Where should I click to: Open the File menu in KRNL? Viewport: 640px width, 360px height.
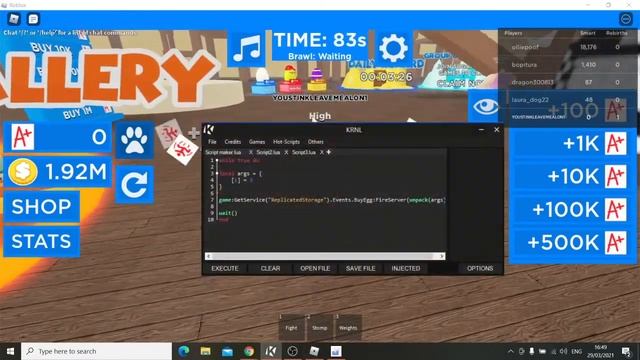click(212, 142)
